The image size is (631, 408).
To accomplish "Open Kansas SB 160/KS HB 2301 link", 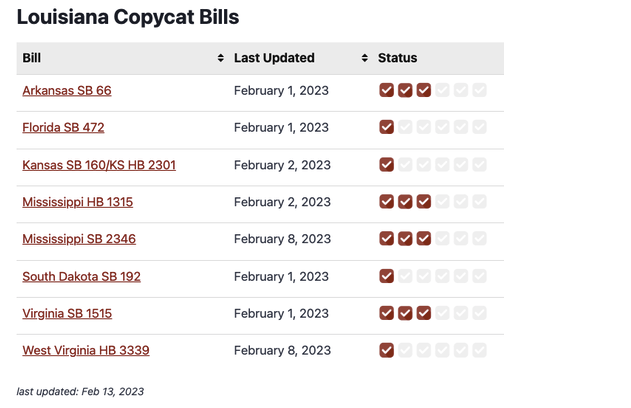I will coord(99,165).
